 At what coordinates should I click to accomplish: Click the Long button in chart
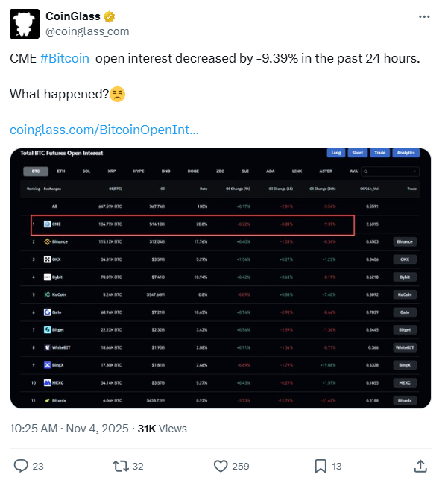tap(336, 153)
